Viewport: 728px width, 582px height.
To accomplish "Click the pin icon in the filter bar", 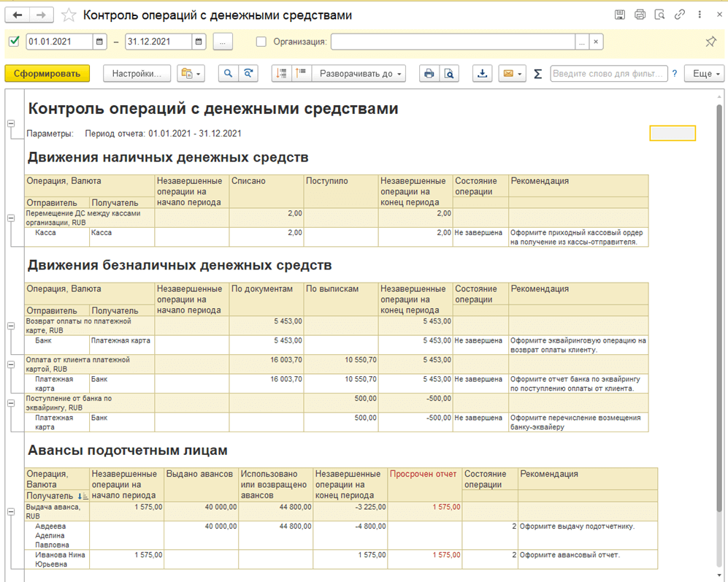I will [x=710, y=42].
